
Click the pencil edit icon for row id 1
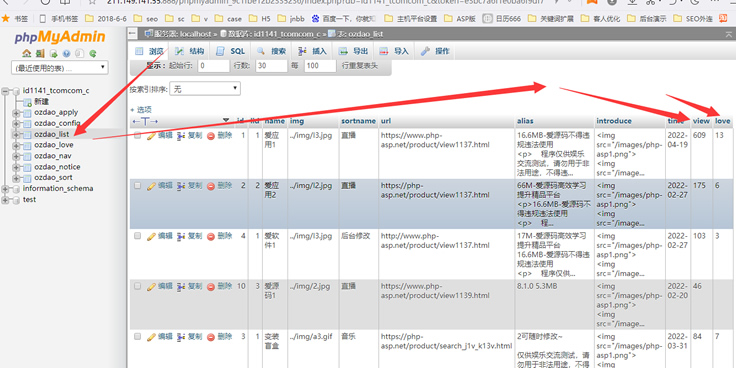(151, 136)
